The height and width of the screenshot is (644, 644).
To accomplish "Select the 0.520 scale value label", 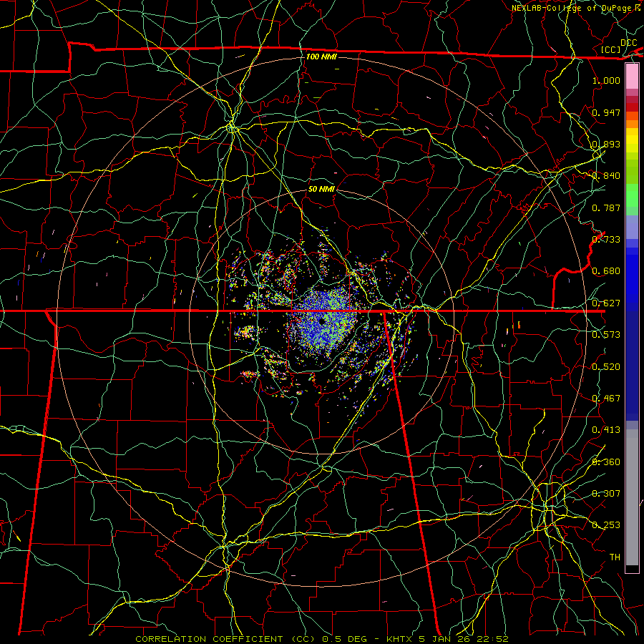I will [606, 367].
